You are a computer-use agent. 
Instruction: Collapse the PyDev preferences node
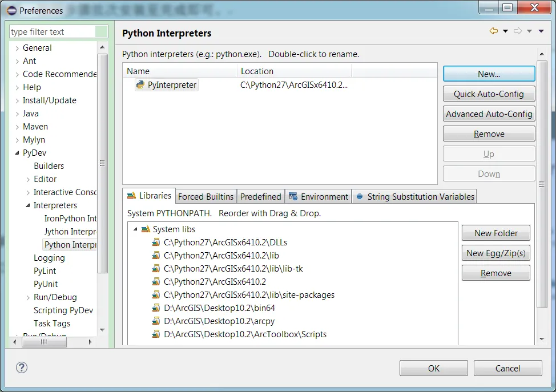point(17,153)
